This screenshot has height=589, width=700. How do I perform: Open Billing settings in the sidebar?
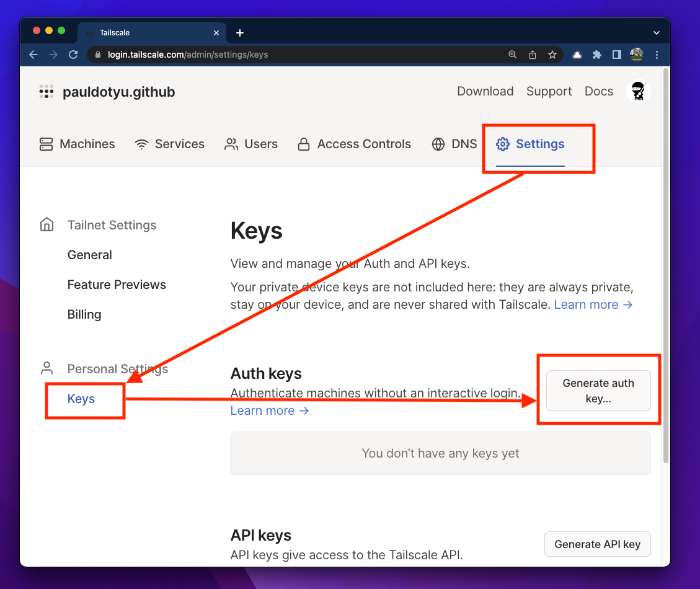pyautogui.click(x=84, y=314)
